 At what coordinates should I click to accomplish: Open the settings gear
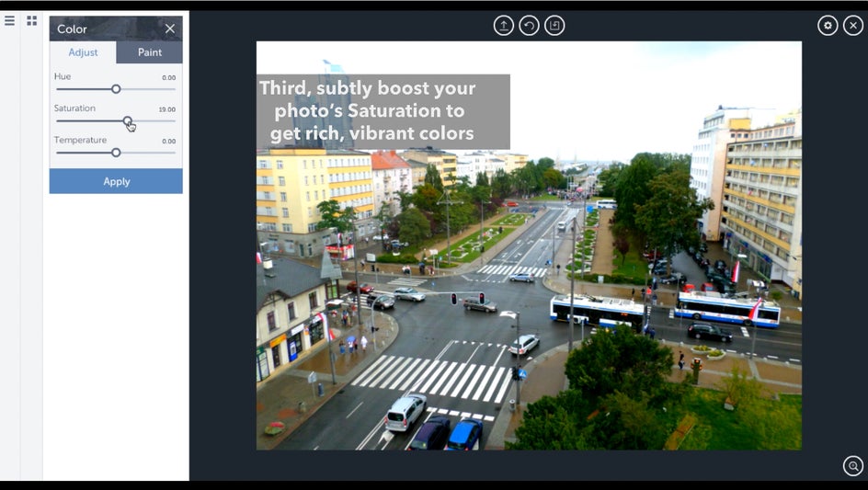click(x=828, y=26)
